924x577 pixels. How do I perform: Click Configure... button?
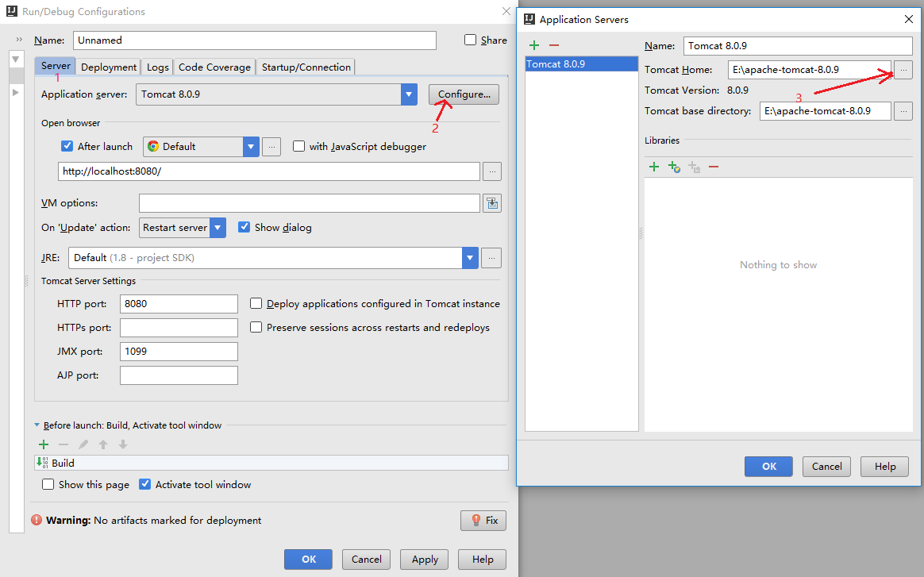click(464, 94)
